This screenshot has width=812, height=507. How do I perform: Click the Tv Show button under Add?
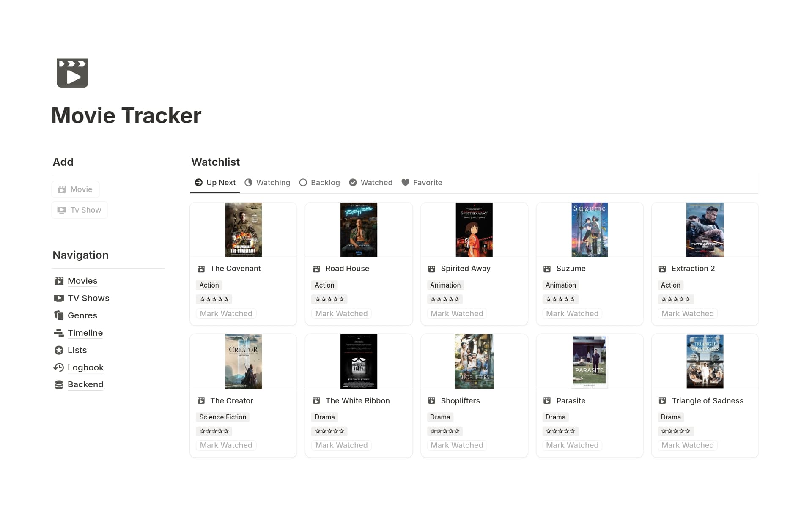tap(80, 210)
